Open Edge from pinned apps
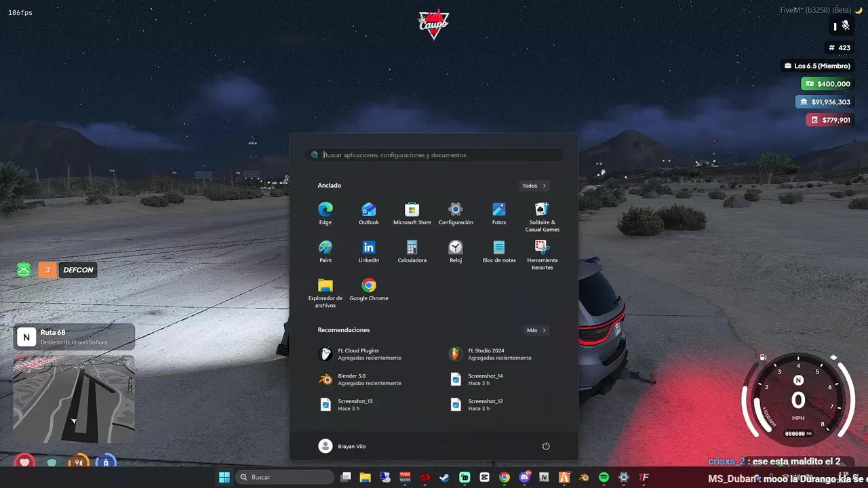 coord(325,213)
